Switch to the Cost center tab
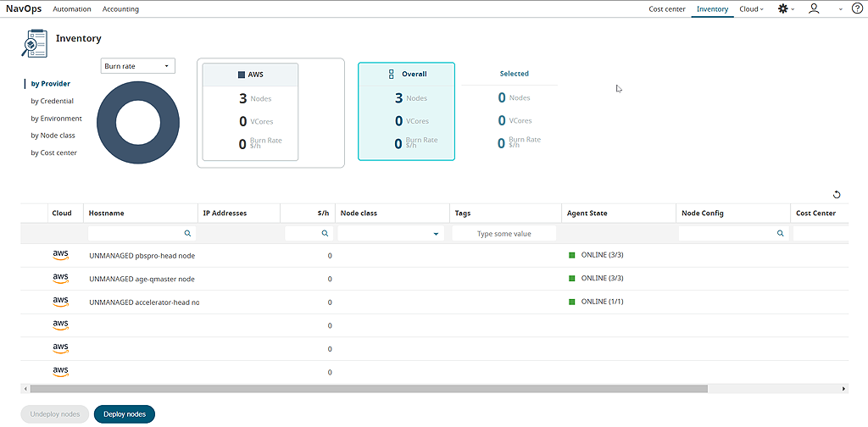 pyautogui.click(x=667, y=9)
